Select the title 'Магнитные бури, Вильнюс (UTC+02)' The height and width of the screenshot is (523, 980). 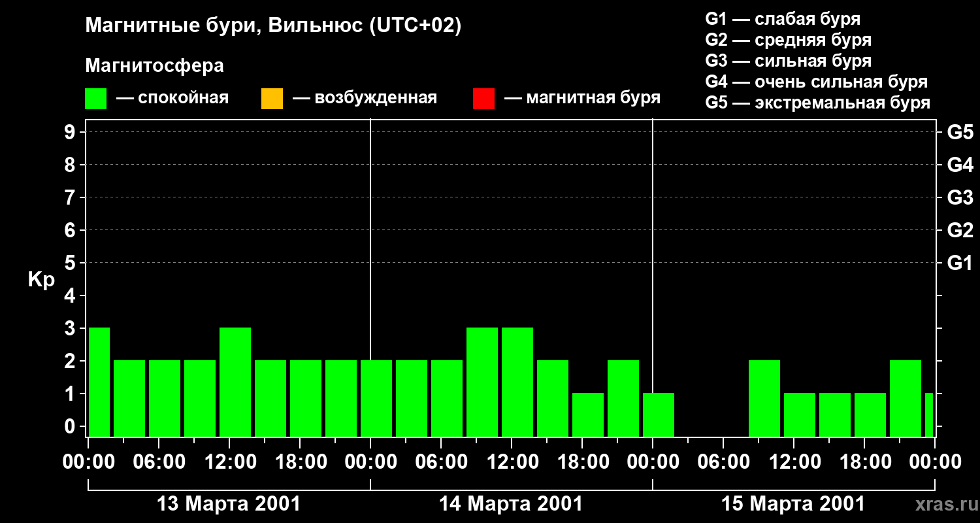pos(273,27)
